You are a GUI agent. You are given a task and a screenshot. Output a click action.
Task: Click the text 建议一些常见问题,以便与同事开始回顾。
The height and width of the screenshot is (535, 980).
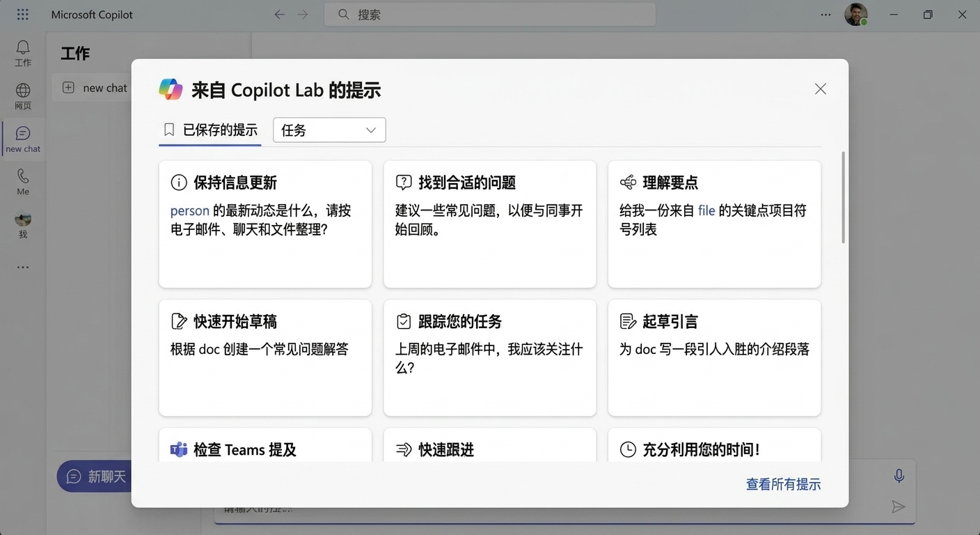(489, 219)
